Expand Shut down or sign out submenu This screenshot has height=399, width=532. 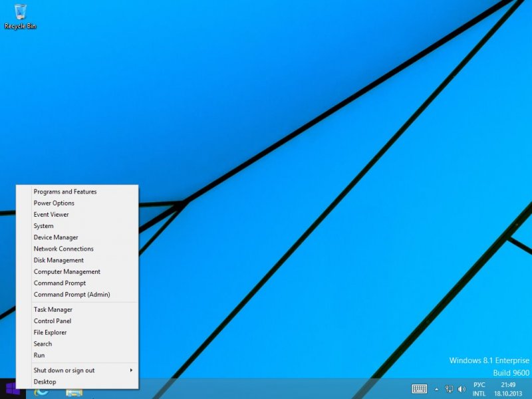pyautogui.click(x=77, y=370)
